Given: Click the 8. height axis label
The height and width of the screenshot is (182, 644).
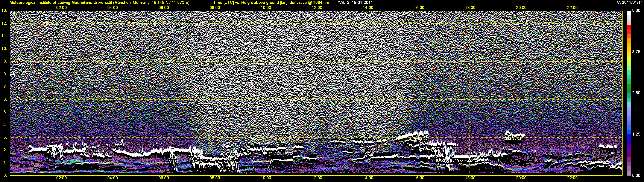Looking at the screenshot, I should pos(5,74).
